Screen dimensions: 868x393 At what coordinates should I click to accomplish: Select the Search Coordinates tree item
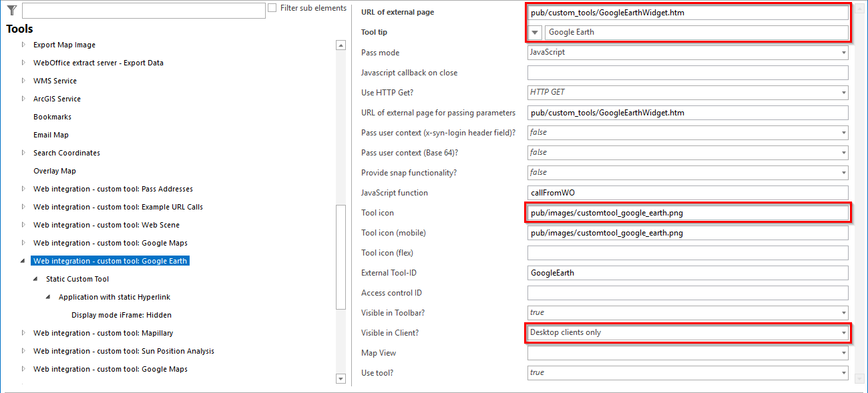pos(67,153)
